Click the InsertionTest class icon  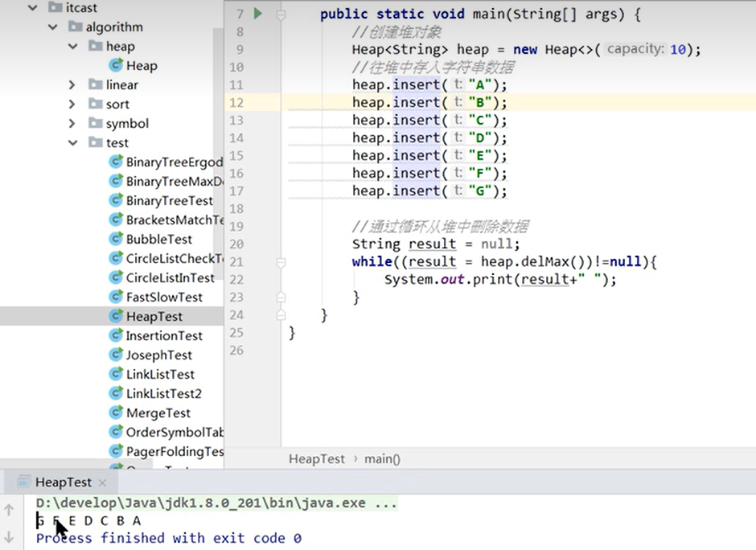pos(116,335)
